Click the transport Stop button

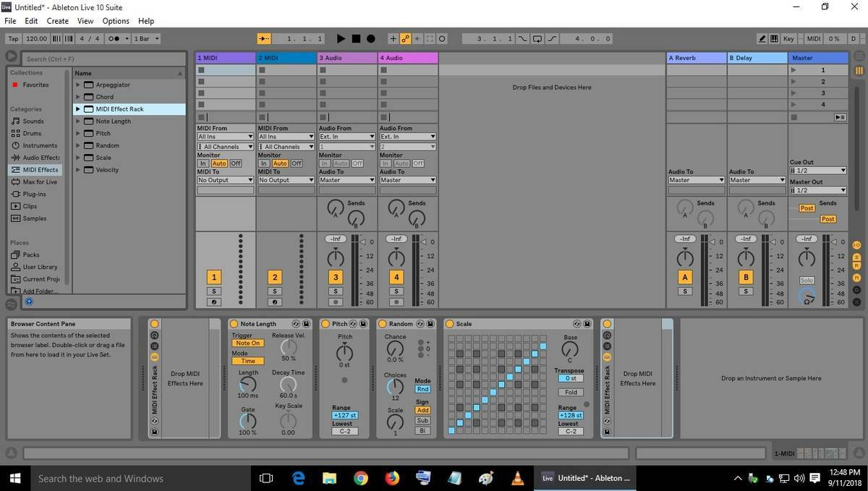(x=356, y=38)
